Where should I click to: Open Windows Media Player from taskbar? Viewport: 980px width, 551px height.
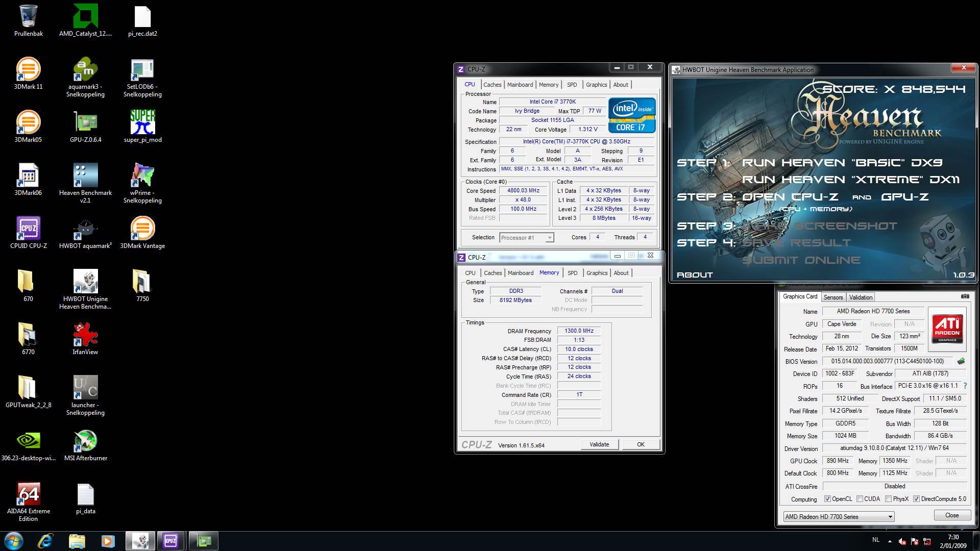pos(108,540)
